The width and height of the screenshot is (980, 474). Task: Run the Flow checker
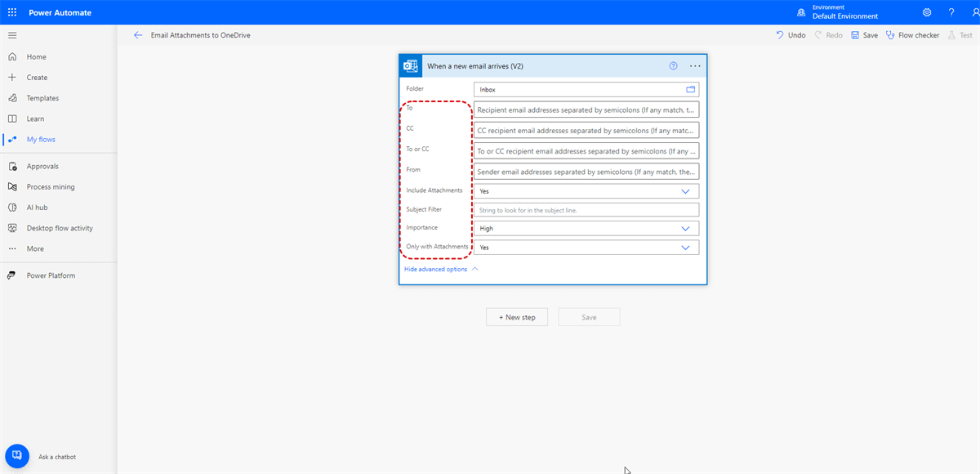tap(912, 35)
